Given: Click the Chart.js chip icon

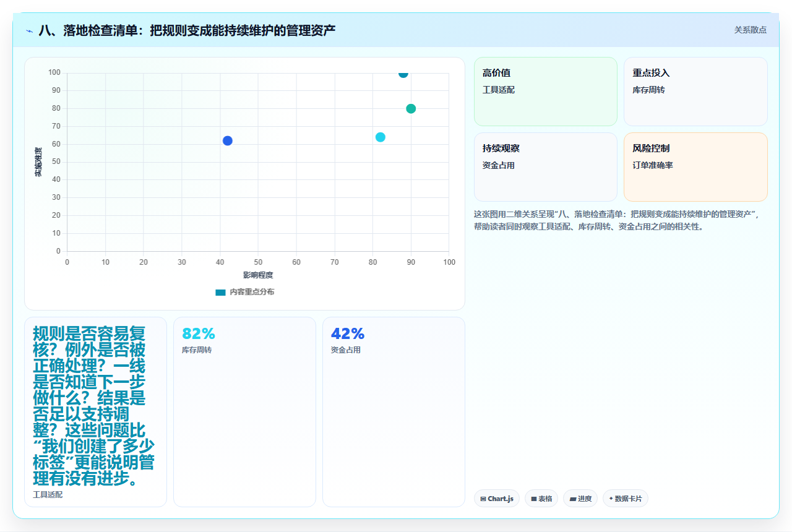Looking at the screenshot, I should pyautogui.click(x=483, y=499).
